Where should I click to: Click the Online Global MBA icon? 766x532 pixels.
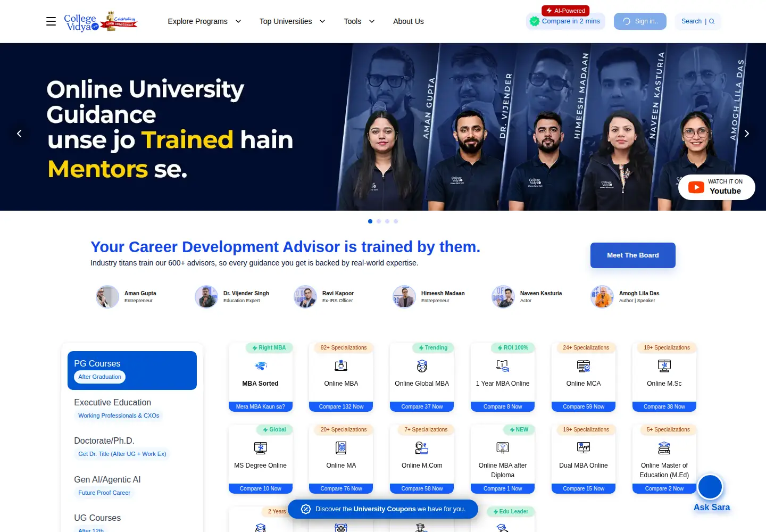coord(422,366)
